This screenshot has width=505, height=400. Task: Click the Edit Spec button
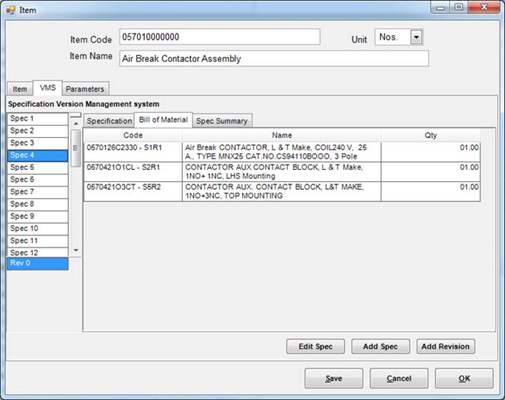[315, 346]
